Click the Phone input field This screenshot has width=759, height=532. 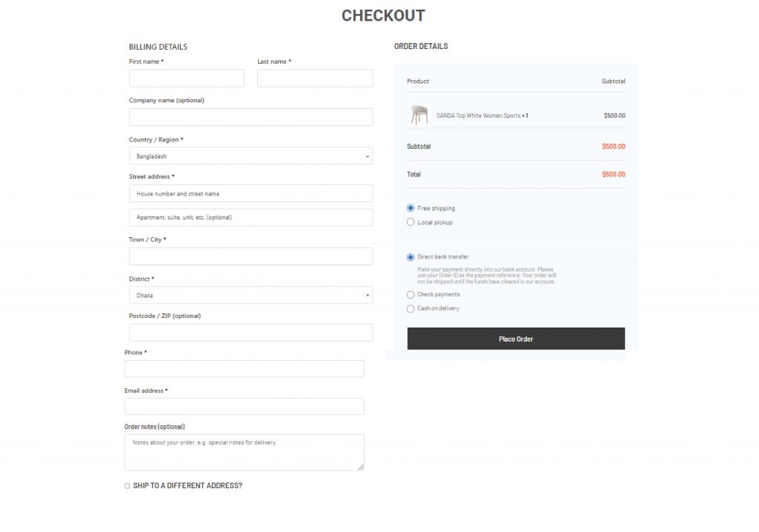244,368
